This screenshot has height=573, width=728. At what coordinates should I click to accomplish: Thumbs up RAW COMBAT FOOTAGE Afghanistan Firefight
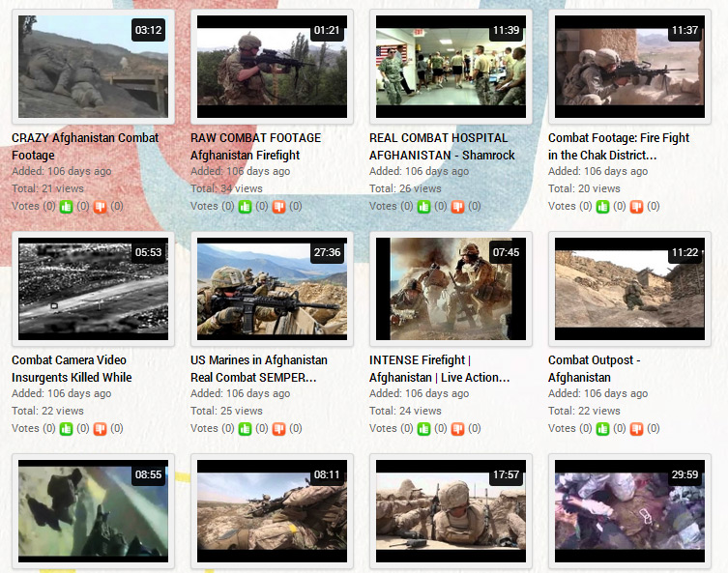(x=246, y=207)
